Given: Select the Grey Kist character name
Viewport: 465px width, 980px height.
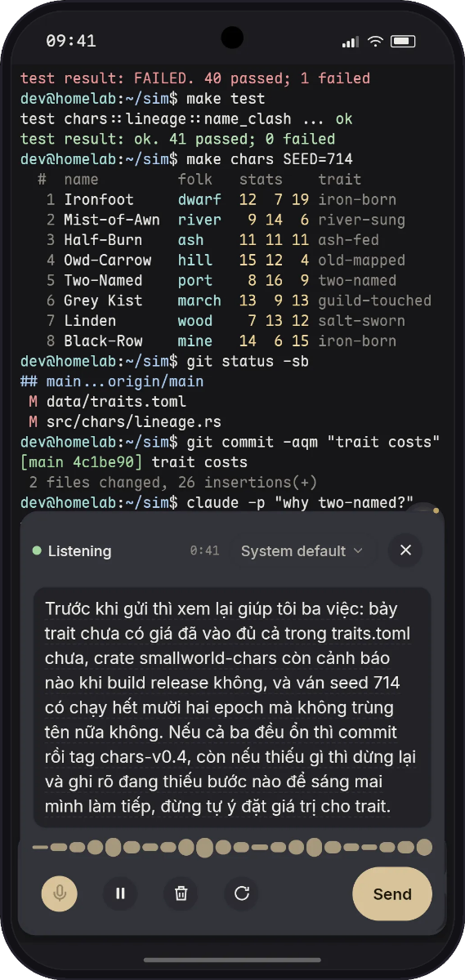Looking at the screenshot, I should click(x=103, y=301).
